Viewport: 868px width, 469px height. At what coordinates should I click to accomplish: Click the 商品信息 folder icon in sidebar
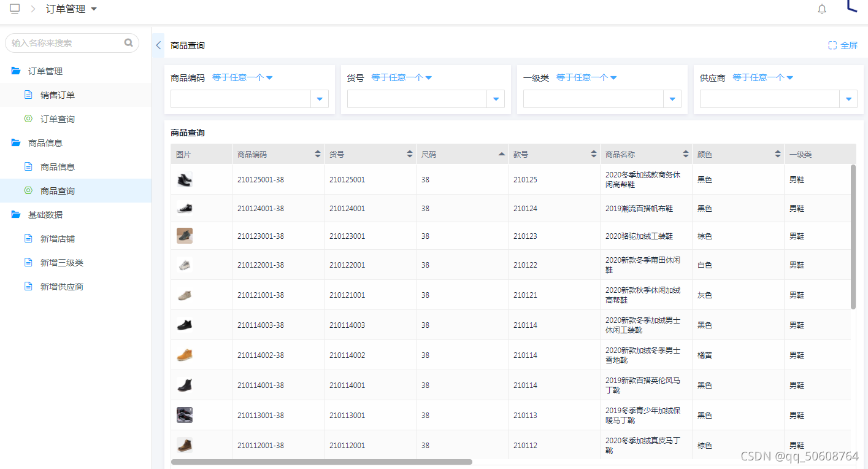tap(16, 143)
